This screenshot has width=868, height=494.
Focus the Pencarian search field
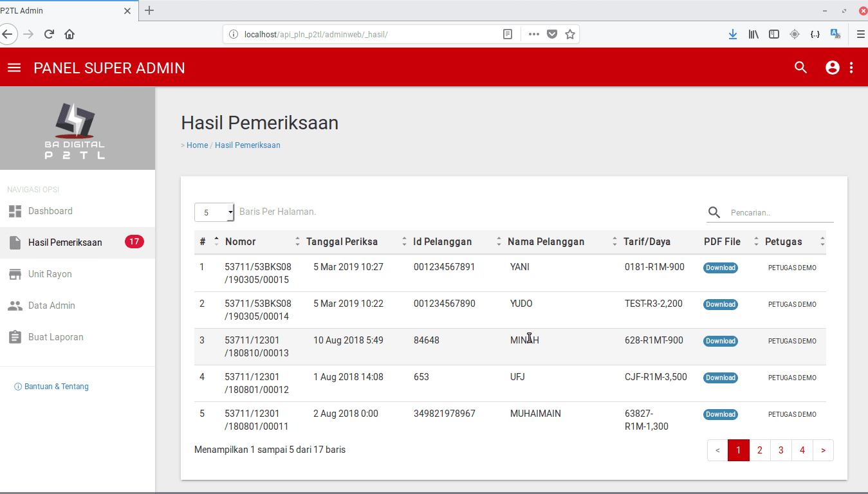point(781,213)
